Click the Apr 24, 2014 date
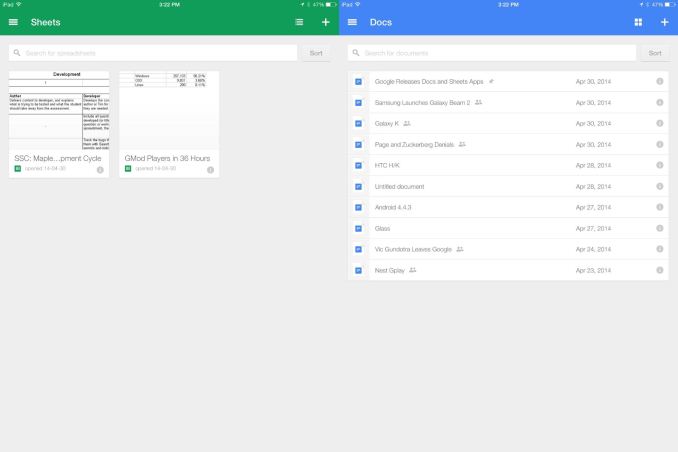Image resolution: width=678 pixels, height=452 pixels. pyautogui.click(x=593, y=249)
